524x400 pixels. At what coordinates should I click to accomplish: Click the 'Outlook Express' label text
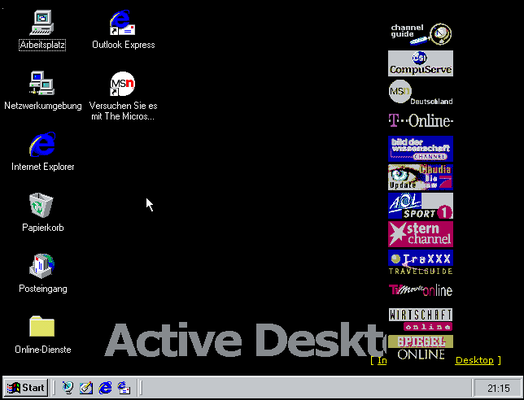click(123, 44)
